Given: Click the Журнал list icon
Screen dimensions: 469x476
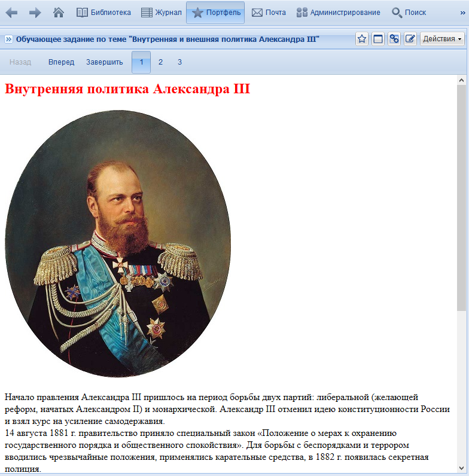Looking at the screenshot, I should pyautogui.click(x=147, y=13).
